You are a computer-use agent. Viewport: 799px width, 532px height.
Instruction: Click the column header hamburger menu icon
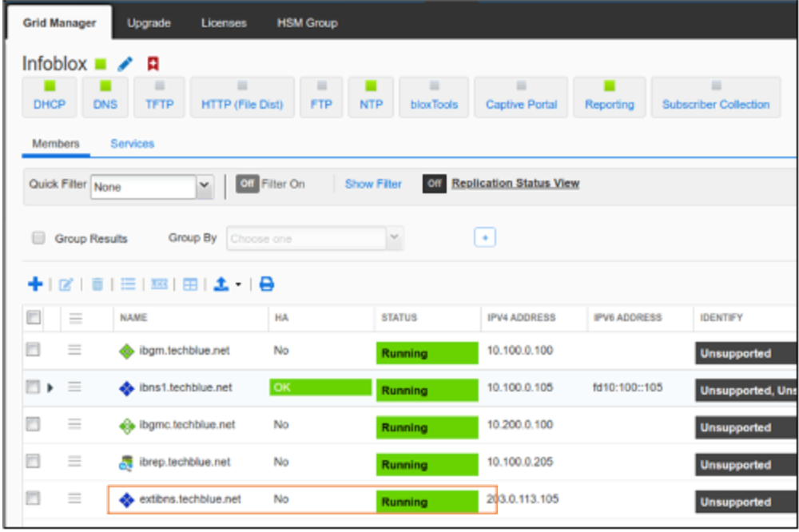click(75, 319)
